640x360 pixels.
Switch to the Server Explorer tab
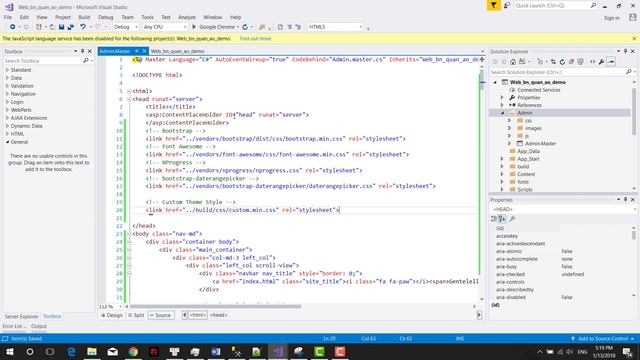click(x=21, y=316)
